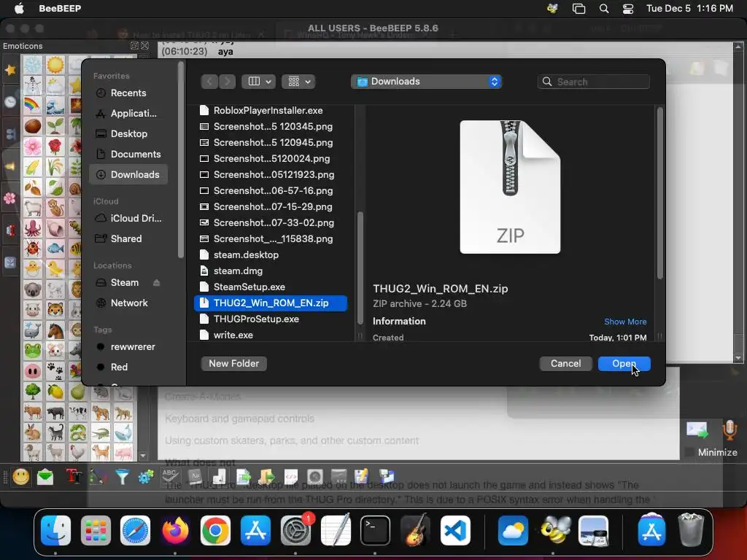Click the smiley emoticons button in BeeBEEP toolbar

point(21,477)
